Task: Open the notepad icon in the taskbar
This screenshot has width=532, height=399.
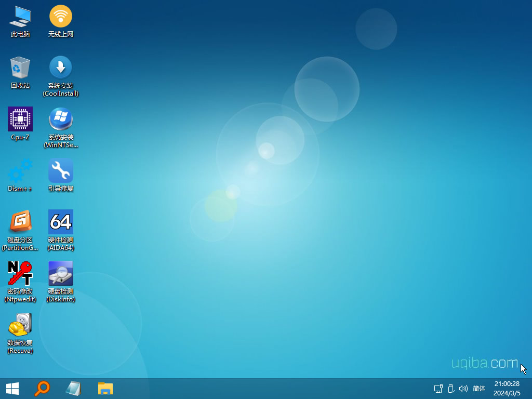Action: click(x=73, y=389)
